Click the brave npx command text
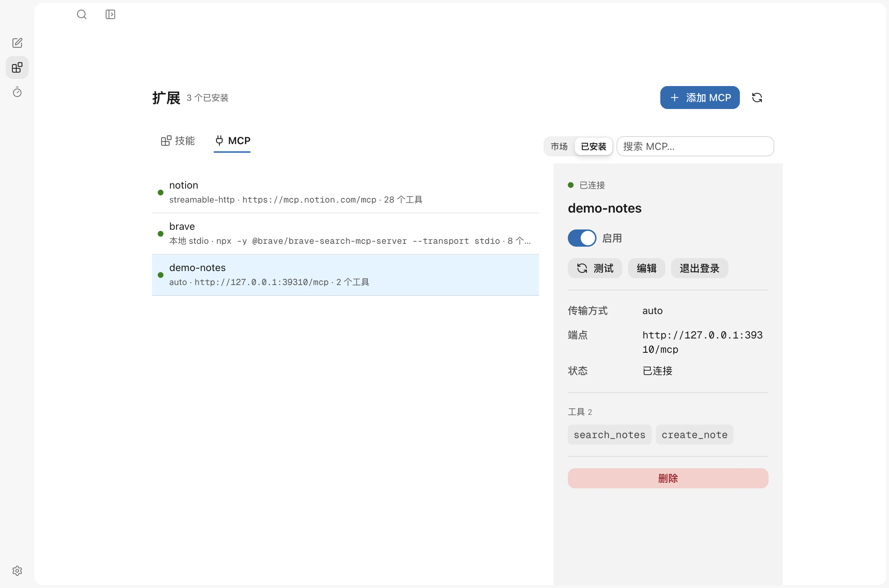This screenshot has height=588, width=889. tap(358, 241)
